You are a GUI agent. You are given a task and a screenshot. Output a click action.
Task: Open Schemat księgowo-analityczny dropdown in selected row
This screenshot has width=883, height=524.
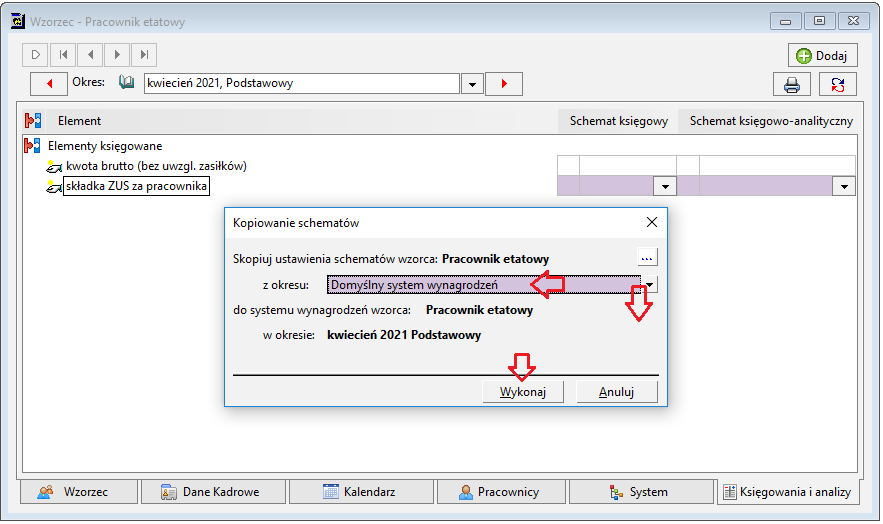(x=844, y=186)
